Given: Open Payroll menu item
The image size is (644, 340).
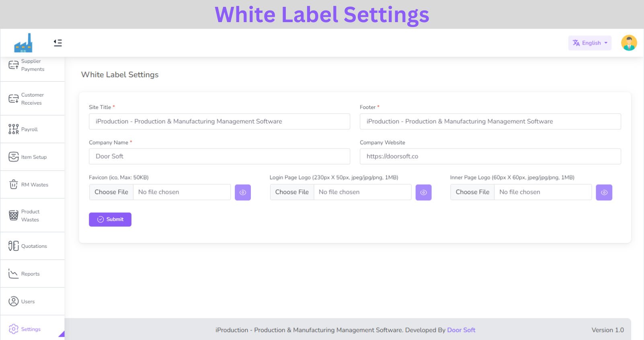Looking at the screenshot, I should (33, 129).
